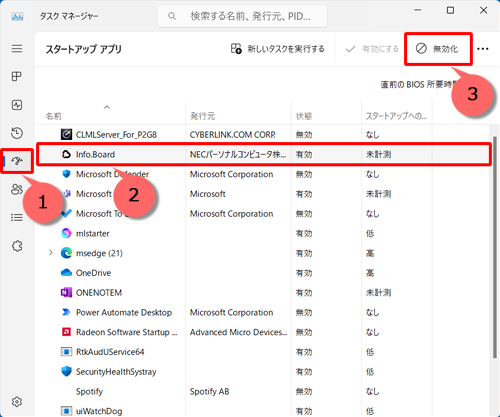
Task: Select the SecurityHealthSystray row
Action: click(263, 371)
